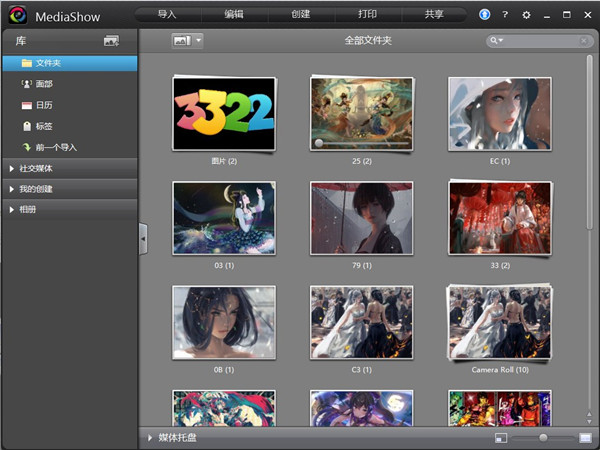Click small thumbnail size icon at bottom
This screenshot has height=450, width=600.
(501, 438)
